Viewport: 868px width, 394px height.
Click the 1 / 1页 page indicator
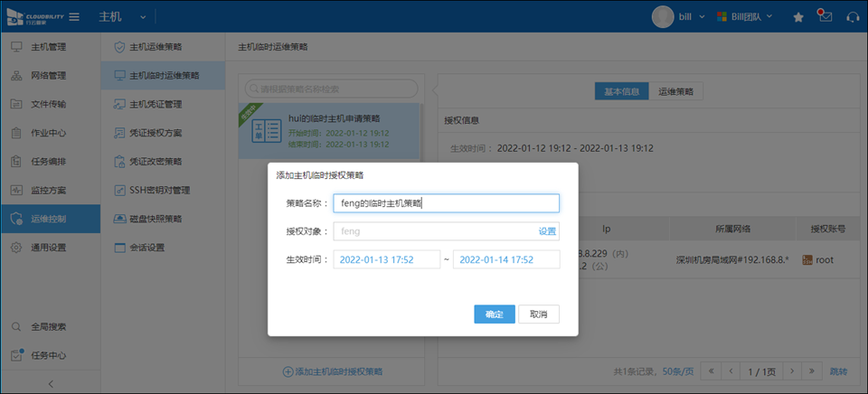click(x=762, y=371)
